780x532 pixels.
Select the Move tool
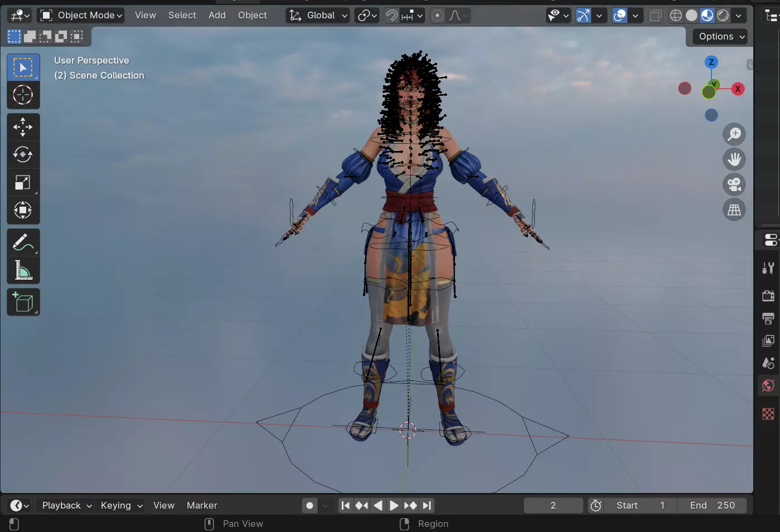(x=23, y=127)
